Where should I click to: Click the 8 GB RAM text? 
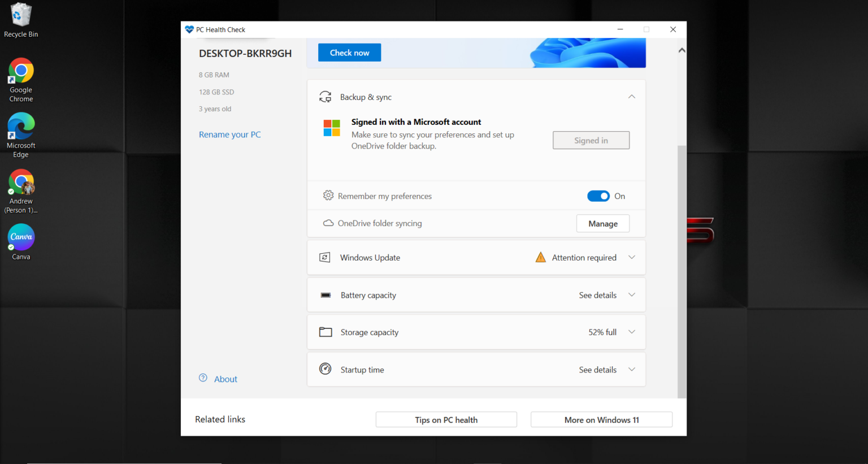tap(214, 75)
